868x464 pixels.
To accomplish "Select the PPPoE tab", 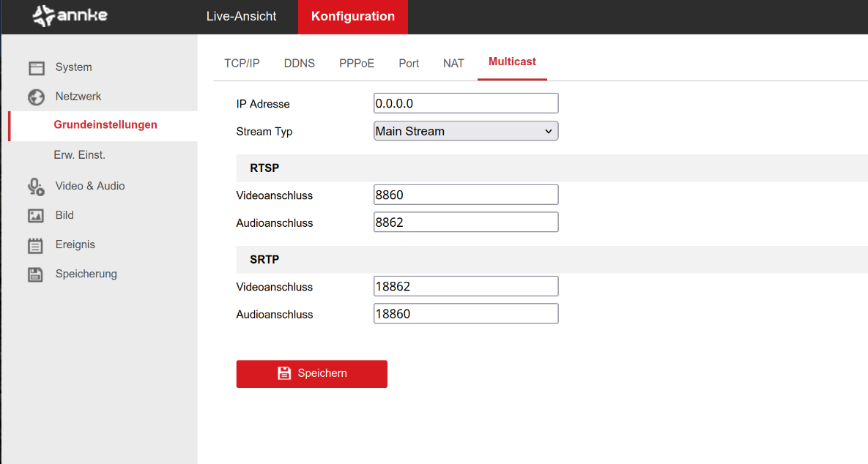I will pyautogui.click(x=357, y=64).
